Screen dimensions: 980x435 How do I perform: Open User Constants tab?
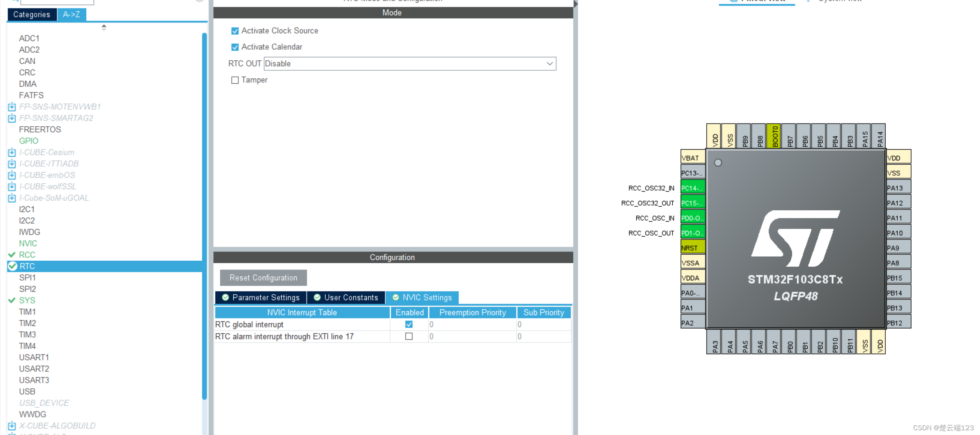click(x=346, y=297)
